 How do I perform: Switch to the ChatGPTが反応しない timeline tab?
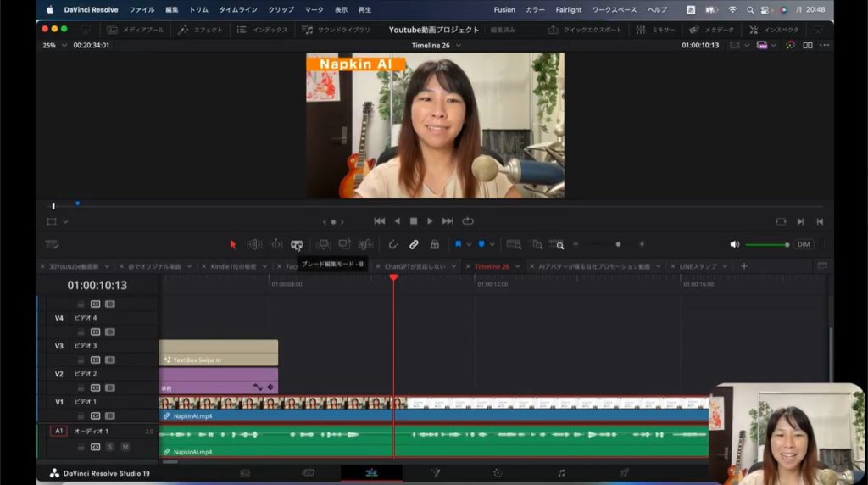pos(415,266)
